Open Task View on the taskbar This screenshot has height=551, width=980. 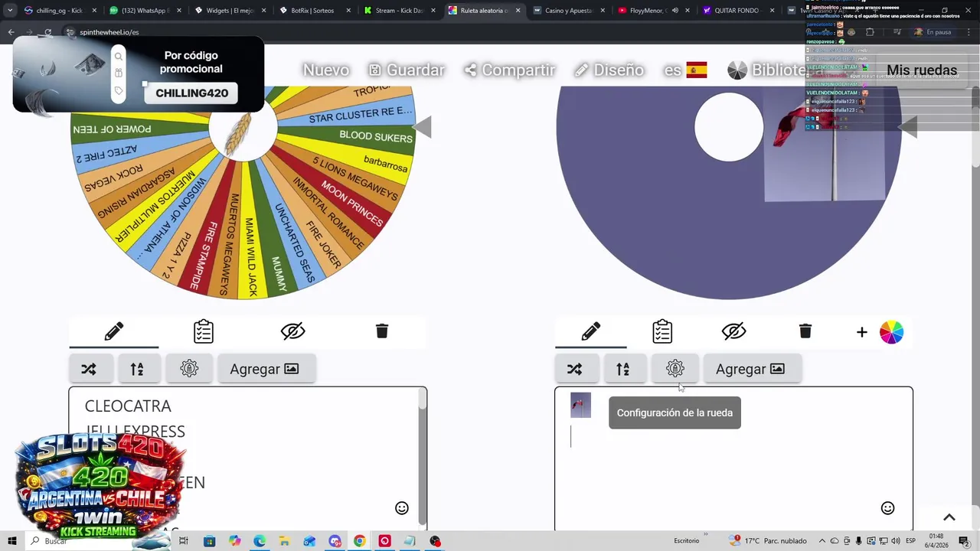pyautogui.click(x=184, y=541)
